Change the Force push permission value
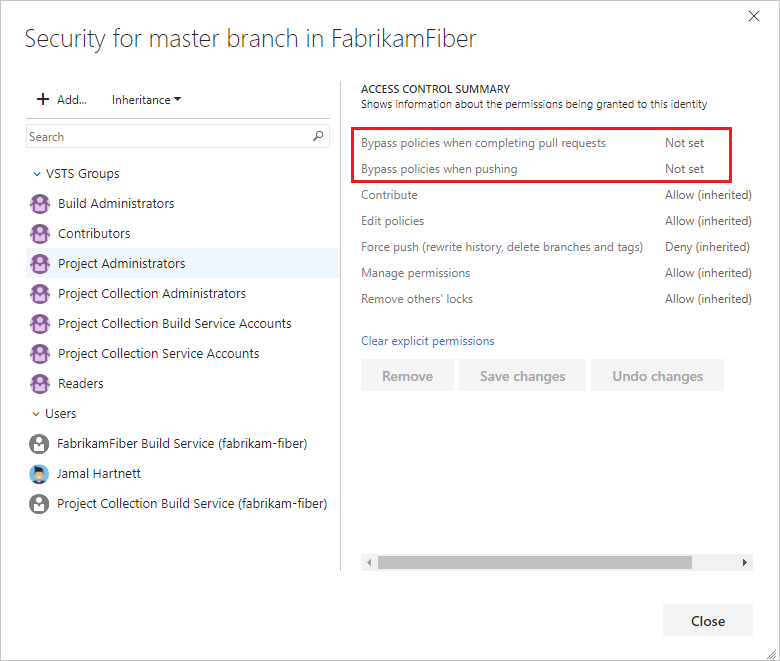The width and height of the screenshot is (780, 661). coord(707,247)
